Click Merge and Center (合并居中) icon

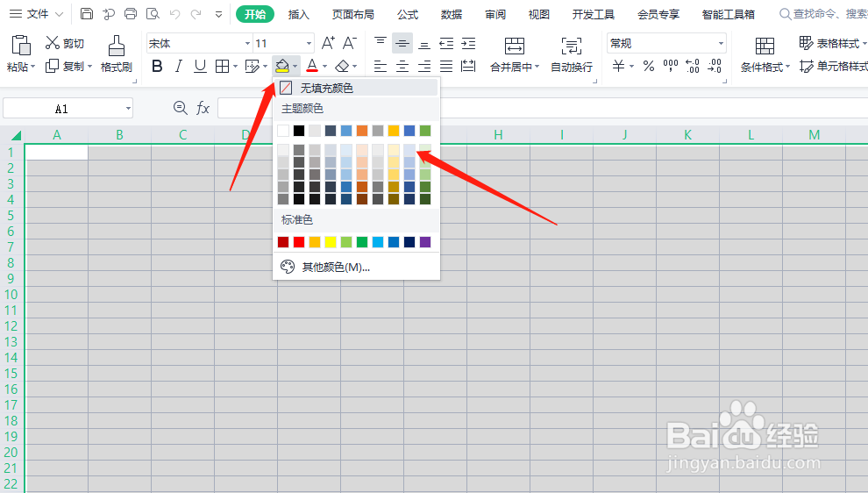[x=515, y=46]
